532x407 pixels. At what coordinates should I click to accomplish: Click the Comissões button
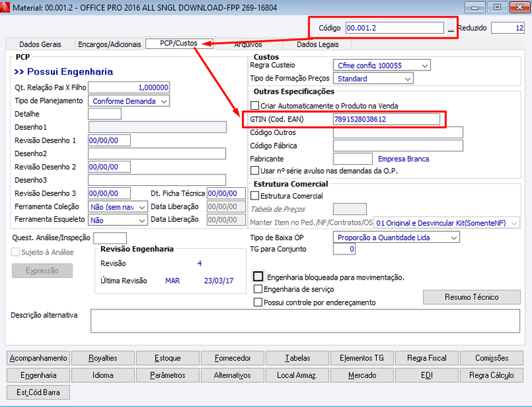click(491, 358)
